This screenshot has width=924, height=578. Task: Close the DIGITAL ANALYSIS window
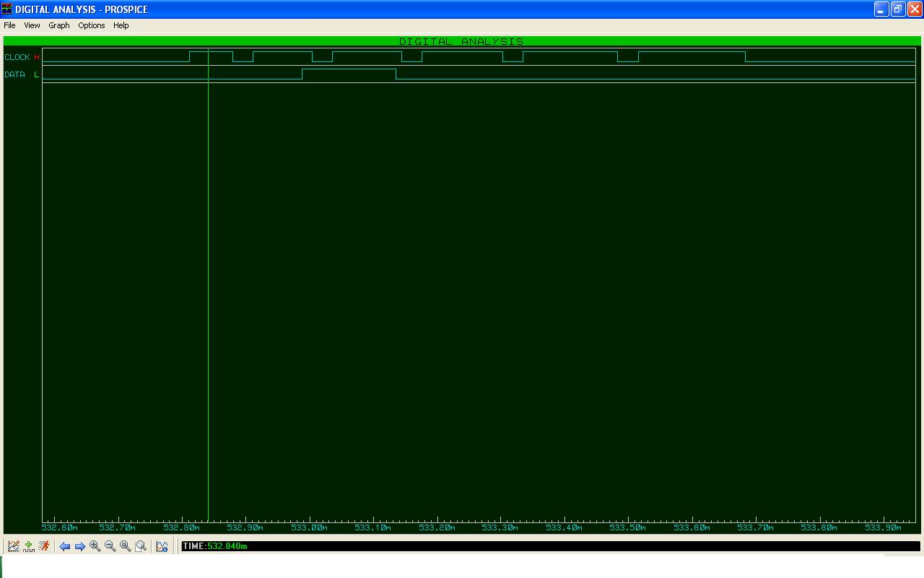click(915, 9)
